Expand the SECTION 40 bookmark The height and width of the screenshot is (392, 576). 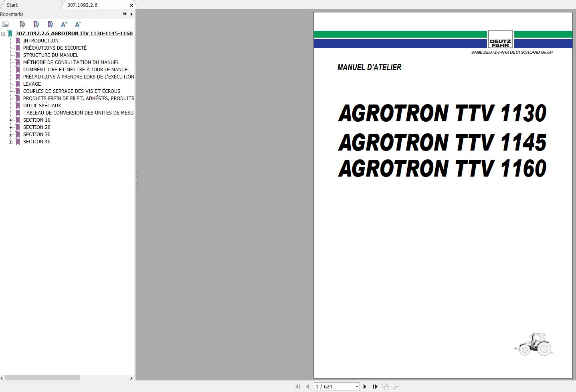(11, 142)
